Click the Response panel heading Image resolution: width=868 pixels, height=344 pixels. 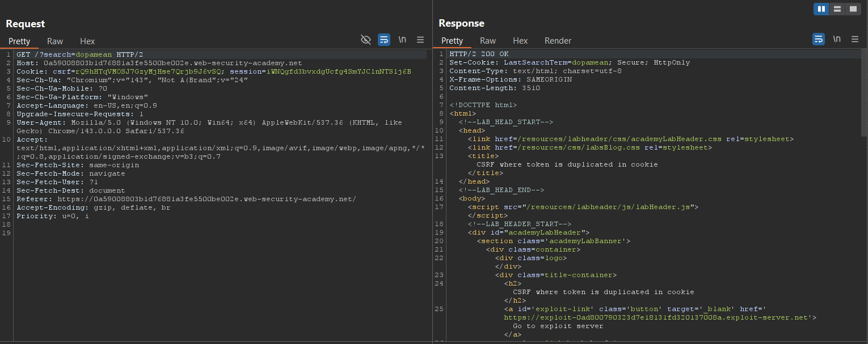462,23
